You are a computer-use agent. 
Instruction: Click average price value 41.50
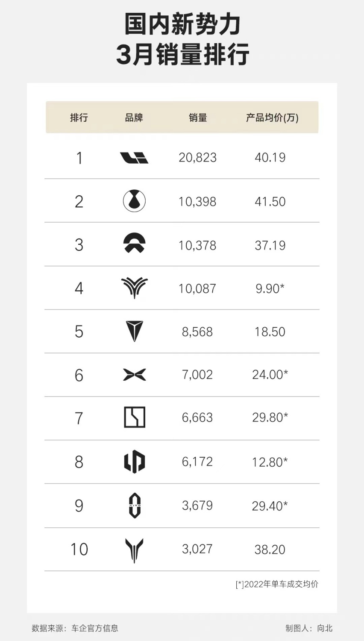tap(270, 202)
